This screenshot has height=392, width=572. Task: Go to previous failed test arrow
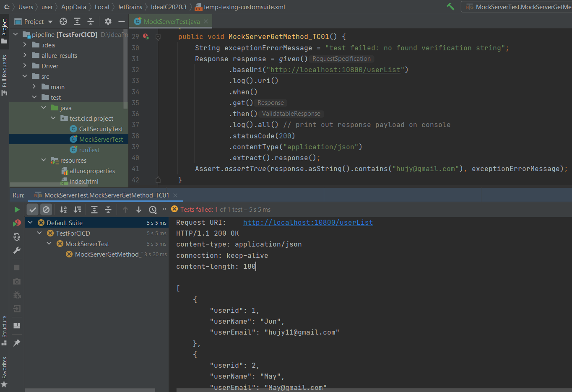125,210
